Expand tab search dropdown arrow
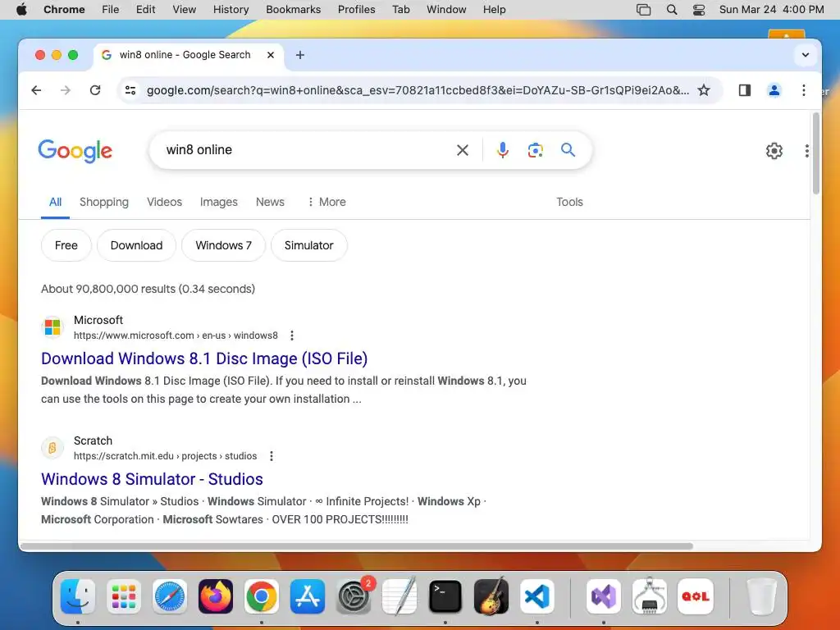 [x=806, y=55]
